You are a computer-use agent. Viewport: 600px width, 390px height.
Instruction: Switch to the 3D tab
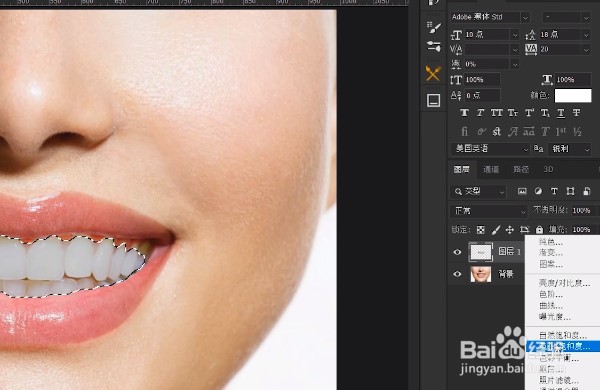tap(548, 169)
